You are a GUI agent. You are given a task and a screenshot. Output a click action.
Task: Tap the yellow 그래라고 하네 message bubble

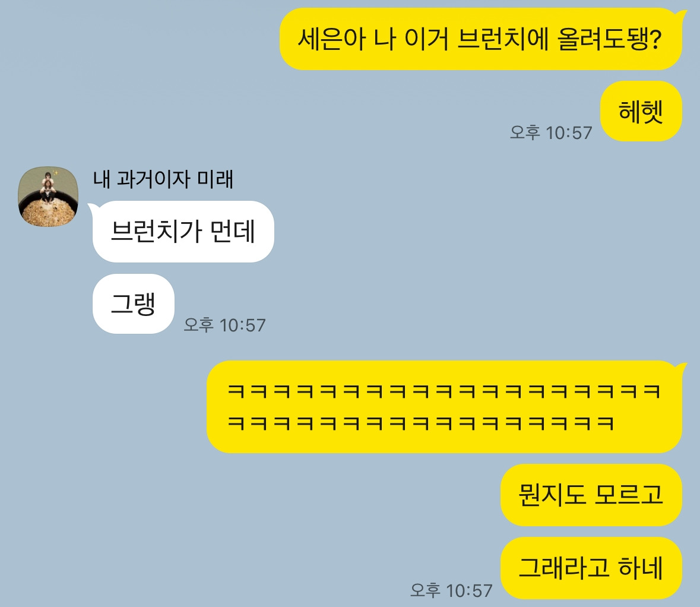(x=591, y=568)
